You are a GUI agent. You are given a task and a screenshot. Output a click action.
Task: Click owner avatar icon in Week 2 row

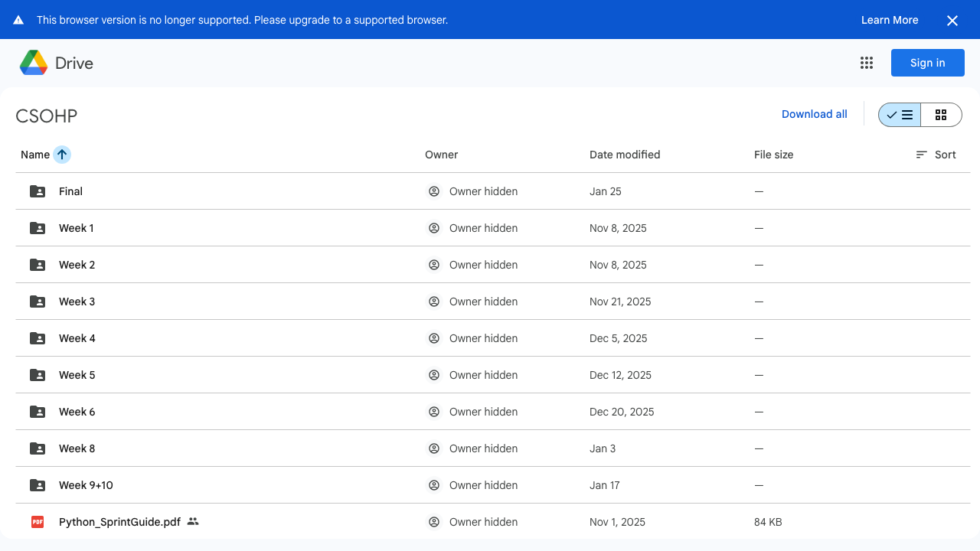[x=434, y=265]
